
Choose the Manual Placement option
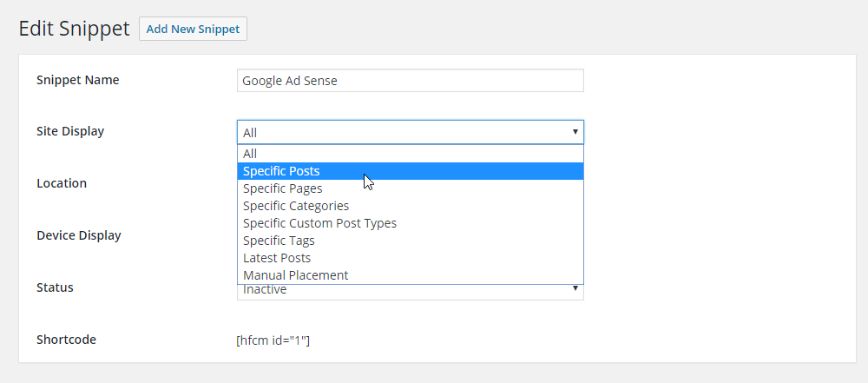pyautogui.click(x=411, y=275)
